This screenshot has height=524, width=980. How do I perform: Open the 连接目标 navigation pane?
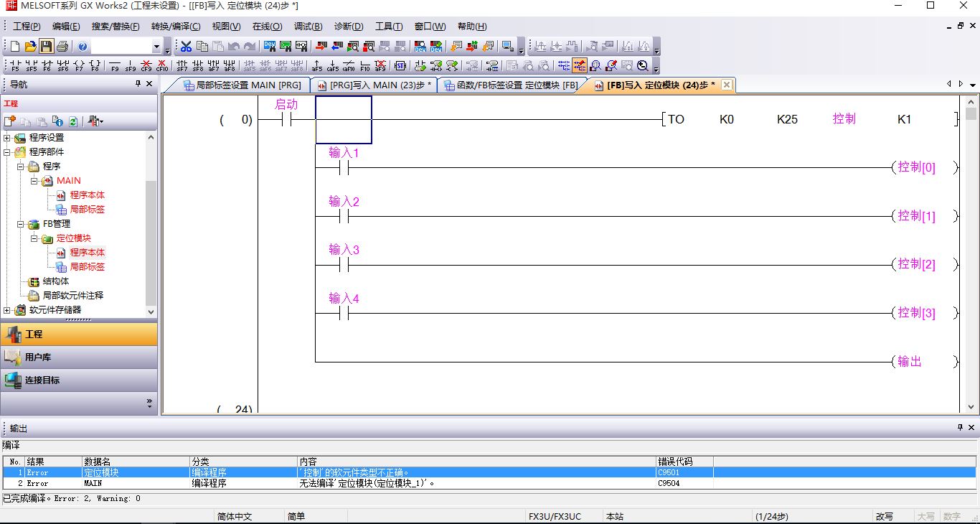coord(42,380)
